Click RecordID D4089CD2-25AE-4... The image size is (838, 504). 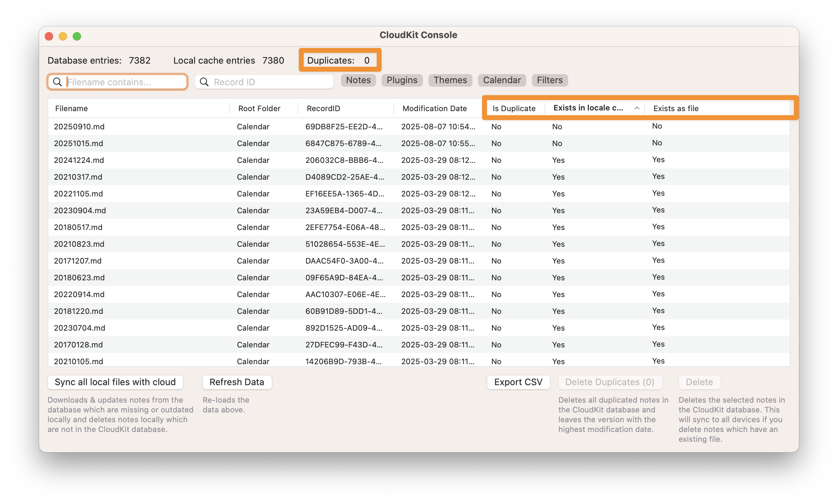click(345, 177)
